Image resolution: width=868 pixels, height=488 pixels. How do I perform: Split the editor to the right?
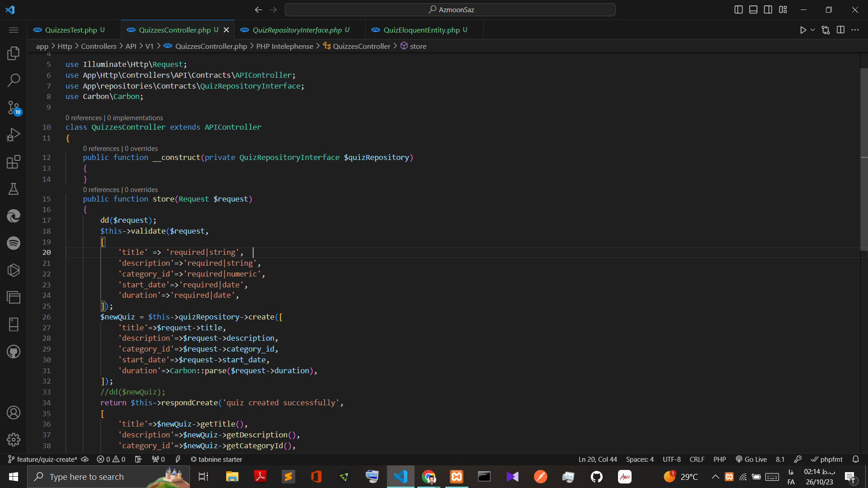[x=840, y=30]
